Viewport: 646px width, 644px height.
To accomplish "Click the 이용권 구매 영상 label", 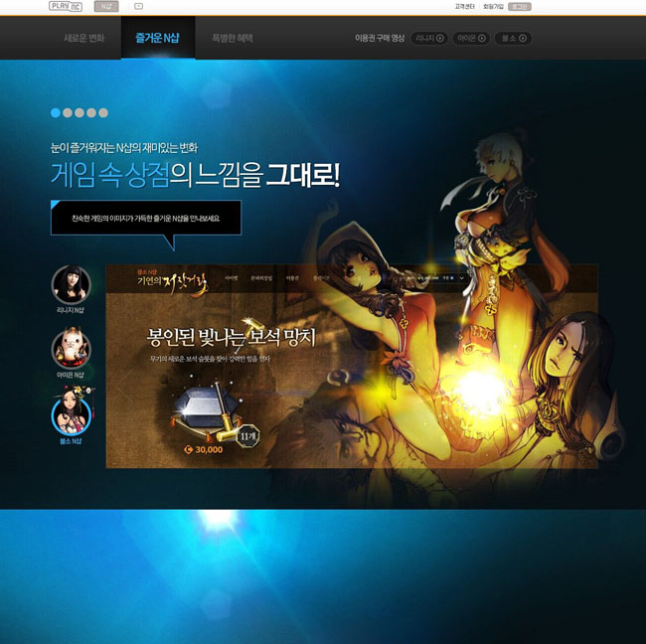I will (380, 39).
